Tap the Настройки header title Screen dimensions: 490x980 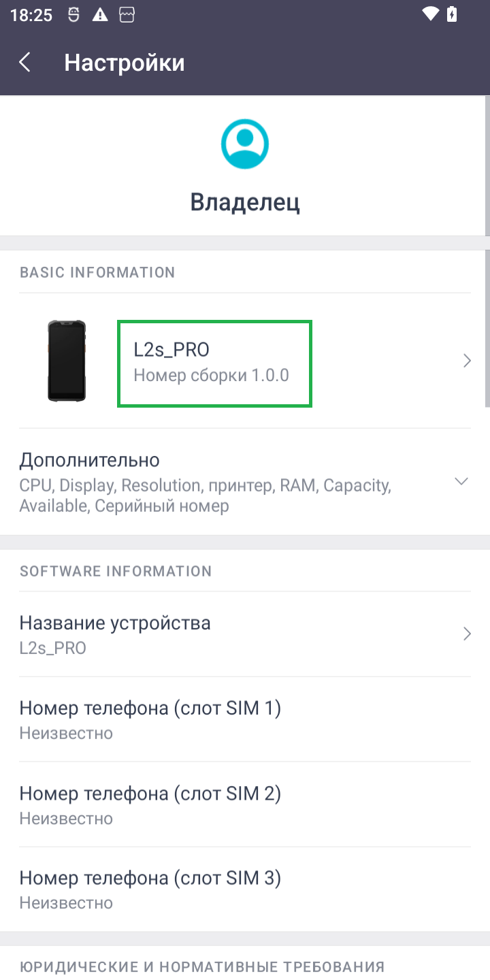125,63
